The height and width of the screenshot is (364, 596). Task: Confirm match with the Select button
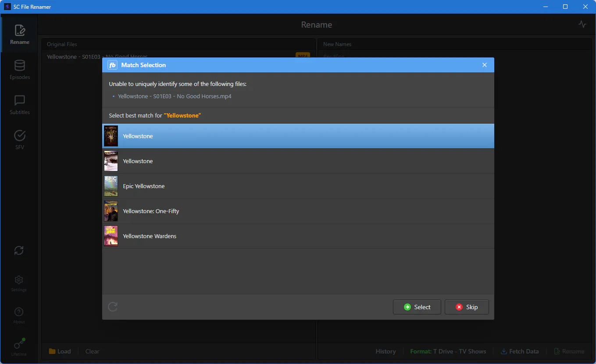pyautogui.click(x=418, y=307)
